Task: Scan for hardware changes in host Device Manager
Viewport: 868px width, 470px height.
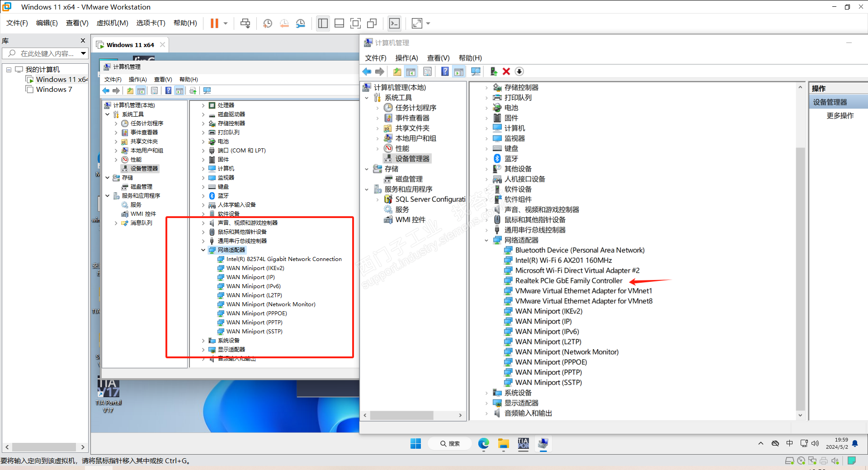Action: 476,71
